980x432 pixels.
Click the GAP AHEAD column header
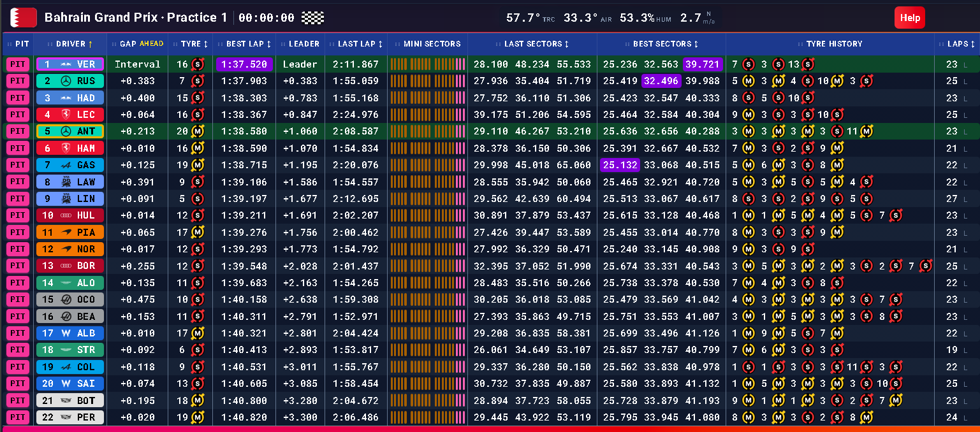coord(138,44)
